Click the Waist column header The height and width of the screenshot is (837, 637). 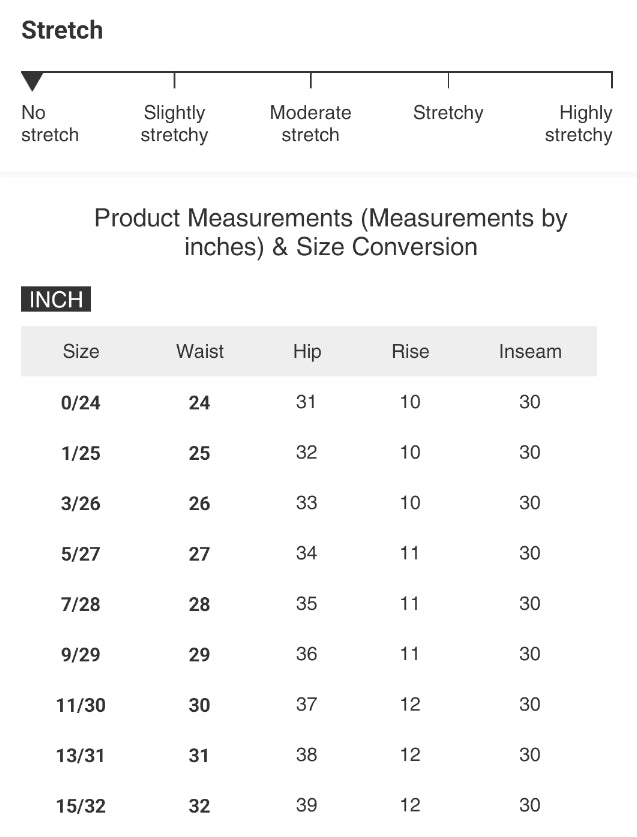click(200, 351)
